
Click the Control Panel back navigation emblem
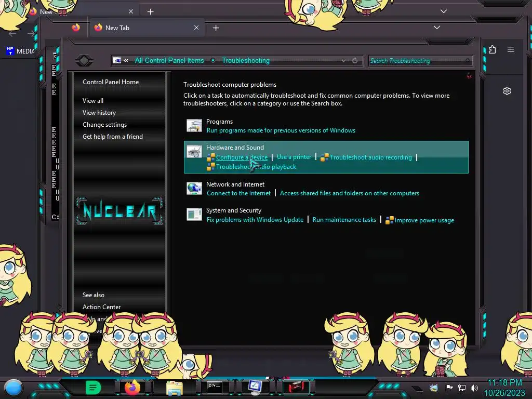84,60
